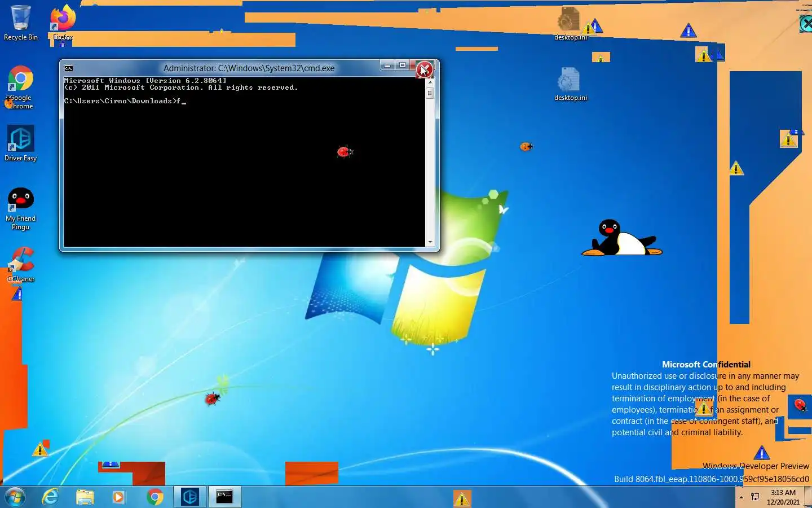Show hidden system tray icons
Screen dimensions: 812x508
(741, 497)
